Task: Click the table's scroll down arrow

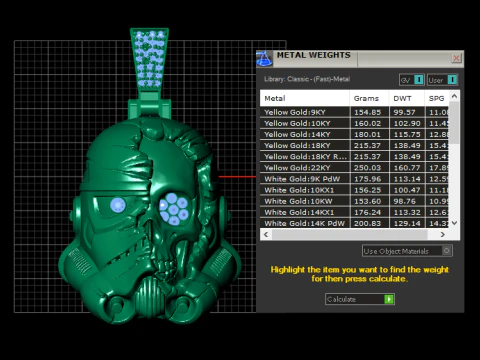Action: click(x=454, y=223)
